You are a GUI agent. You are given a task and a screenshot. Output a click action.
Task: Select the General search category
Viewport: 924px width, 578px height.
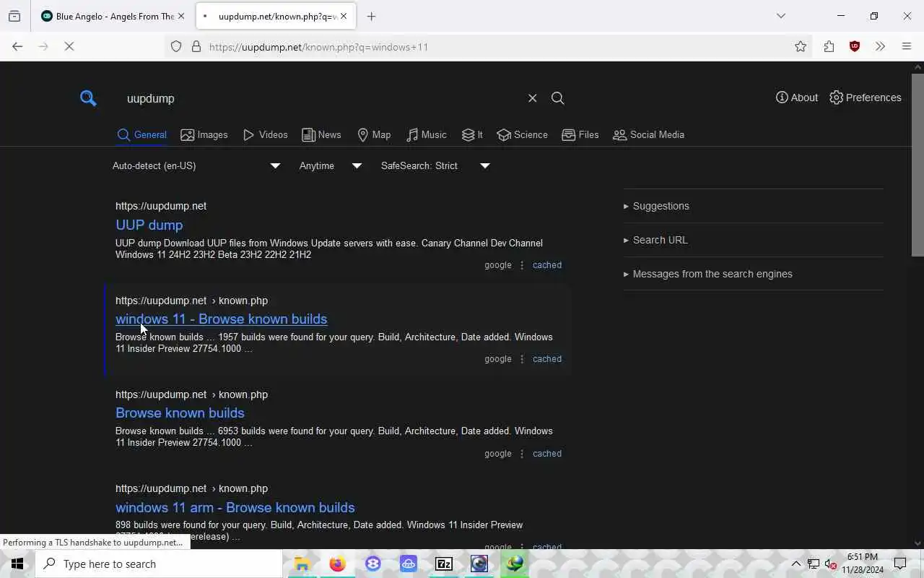click(142, 135)
